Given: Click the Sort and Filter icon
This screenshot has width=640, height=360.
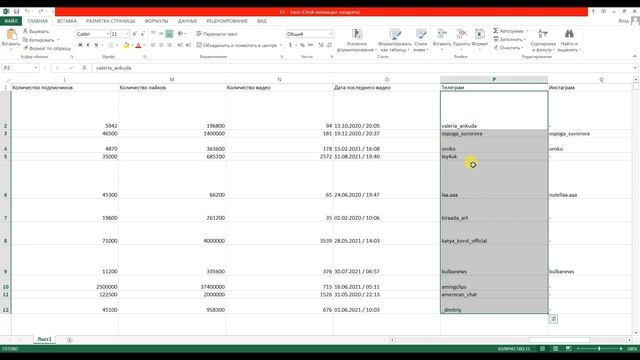Looking at the screenshot, I should click(x=543, y=34).
